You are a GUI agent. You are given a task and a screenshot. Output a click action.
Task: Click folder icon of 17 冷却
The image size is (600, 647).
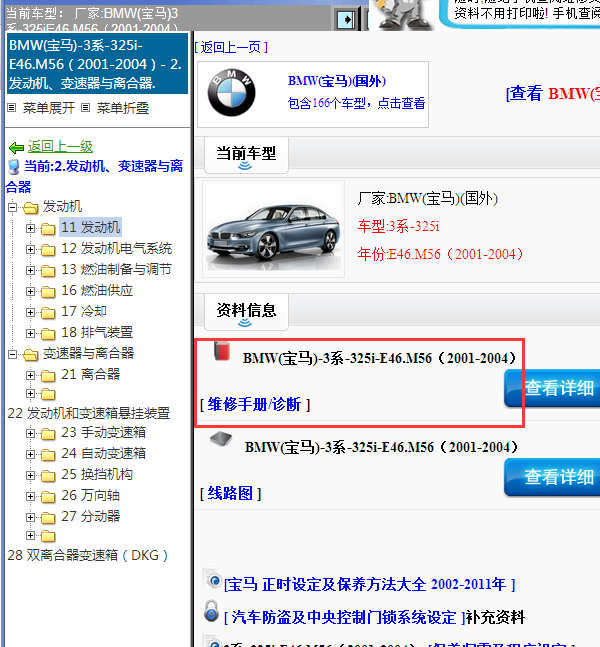pyautogui.click(x=48, y=312)
